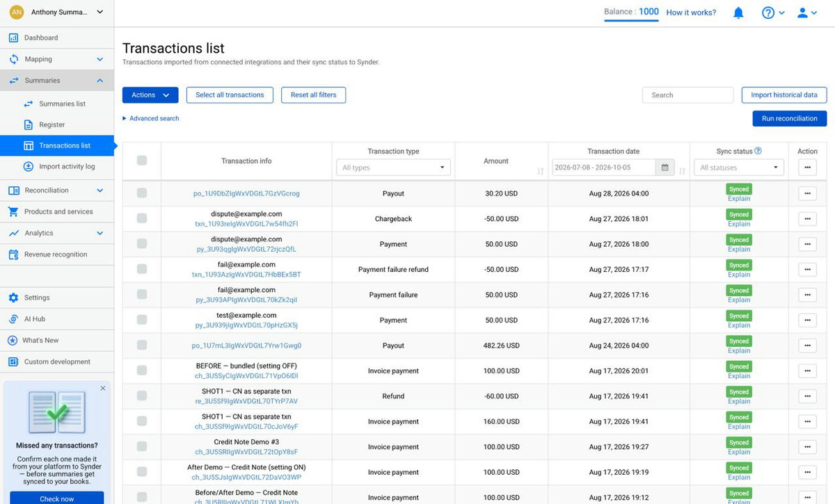The height and width of the screenshot is (504, 835).
Task: Click the Products and services cart icon
Action: (x=13, y=211)
